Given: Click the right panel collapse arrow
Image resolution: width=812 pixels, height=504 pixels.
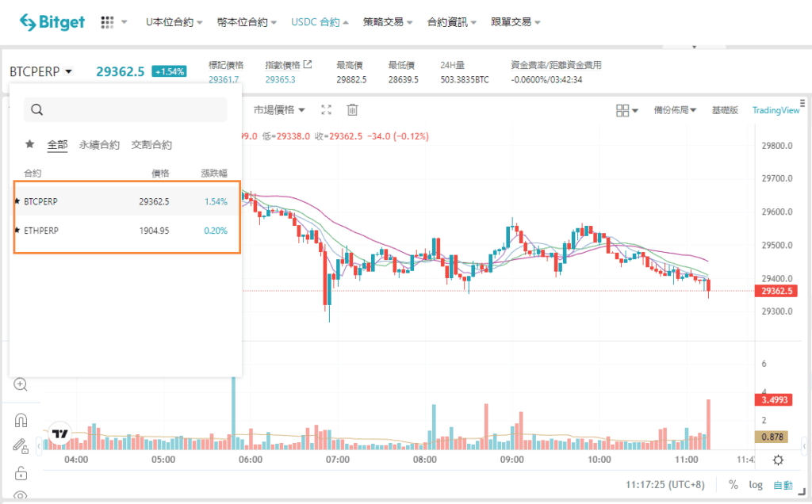Looking at the screenshot, I should (x=804, y=445).
